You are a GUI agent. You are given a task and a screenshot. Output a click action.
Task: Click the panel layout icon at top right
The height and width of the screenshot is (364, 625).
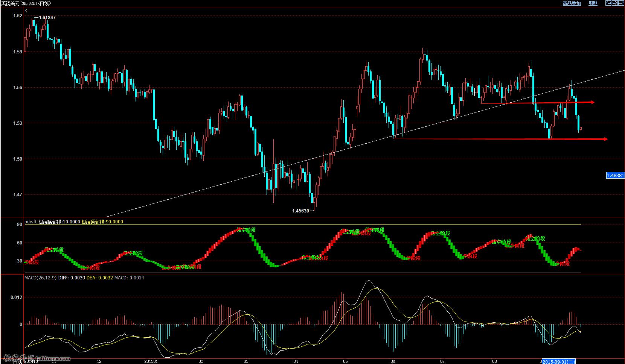[x=621, y=3]
